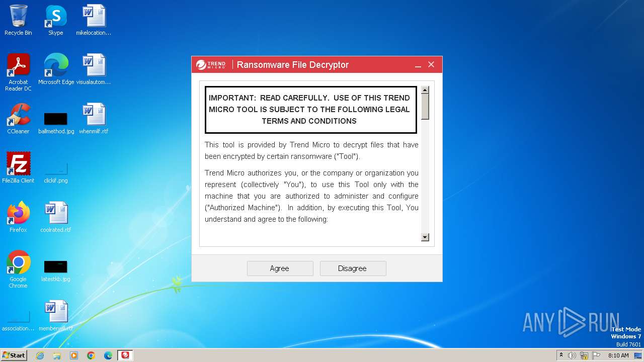Select the whenmilf.rtf document icon
The width and height of the screenshot is (644, 362).
(94, 119)
